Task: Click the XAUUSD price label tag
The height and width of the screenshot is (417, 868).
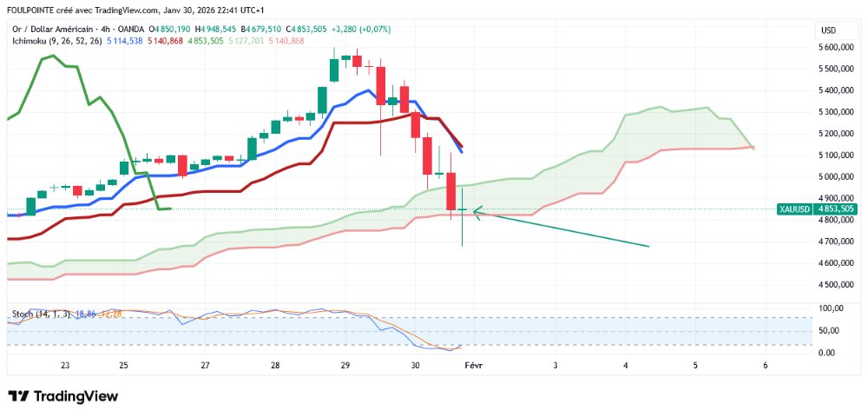Action: coord(793,209)
